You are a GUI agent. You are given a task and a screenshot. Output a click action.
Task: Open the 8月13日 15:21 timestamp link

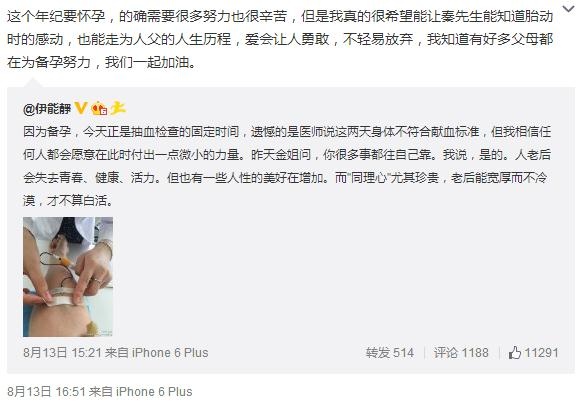tap(63, 353)
